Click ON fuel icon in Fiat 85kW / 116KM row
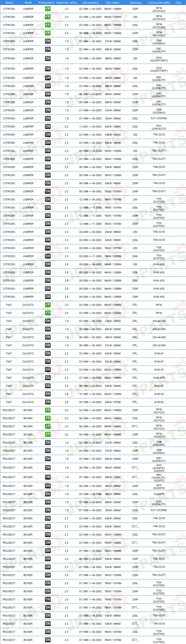The height and width of the screenshot is (644, 186). point(48,369)
